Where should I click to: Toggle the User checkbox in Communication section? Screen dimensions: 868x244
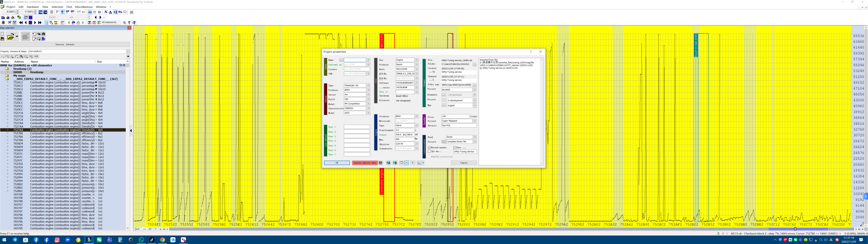pos(455,148)
